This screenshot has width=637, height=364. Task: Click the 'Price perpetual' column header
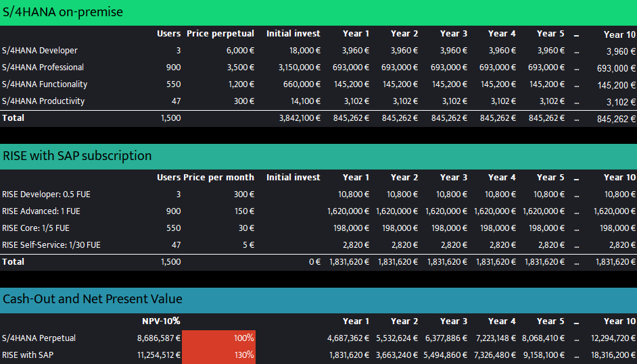pyautogui.click(x=220, y=34)
